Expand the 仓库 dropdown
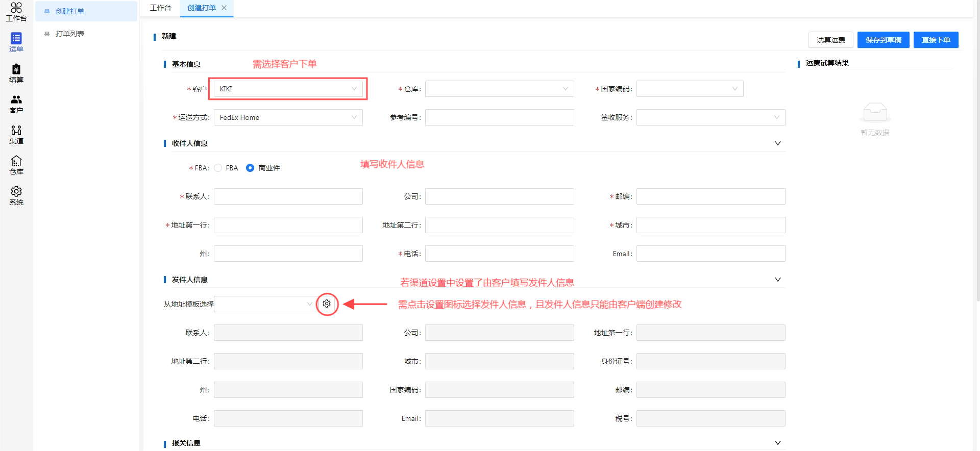The width and height of the screenshot is (980, 451). (x=499, y=89)
